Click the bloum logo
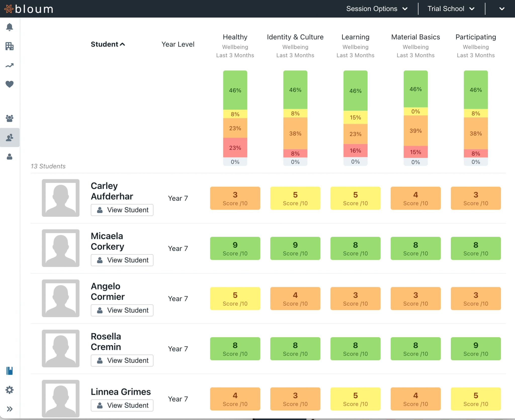The width and height of the screenshot is (515, 420). click(29, 9)
